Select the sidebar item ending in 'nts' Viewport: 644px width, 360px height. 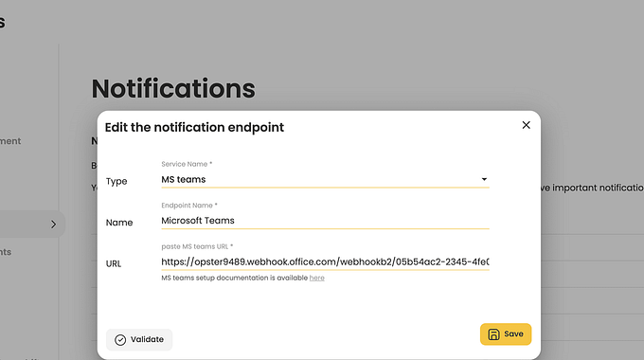point(6,252)
